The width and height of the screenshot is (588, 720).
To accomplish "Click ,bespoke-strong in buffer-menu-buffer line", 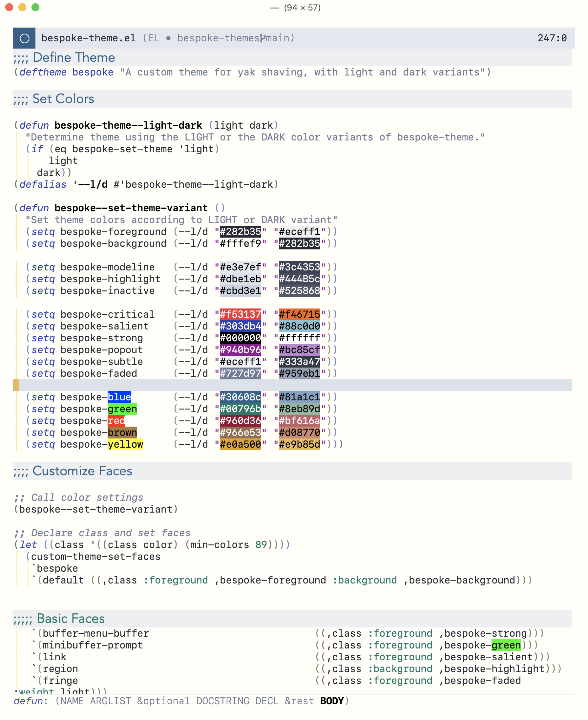I will (x=483, y=634).
